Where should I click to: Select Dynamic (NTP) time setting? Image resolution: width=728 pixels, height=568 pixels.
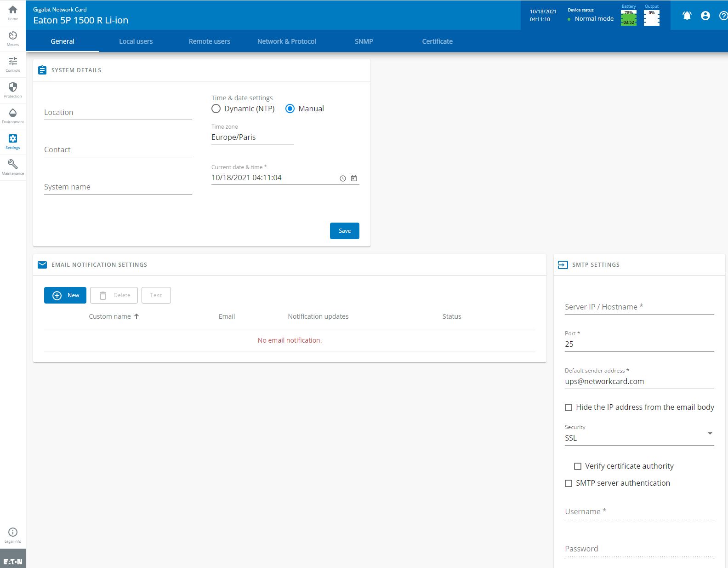point(216,109)
